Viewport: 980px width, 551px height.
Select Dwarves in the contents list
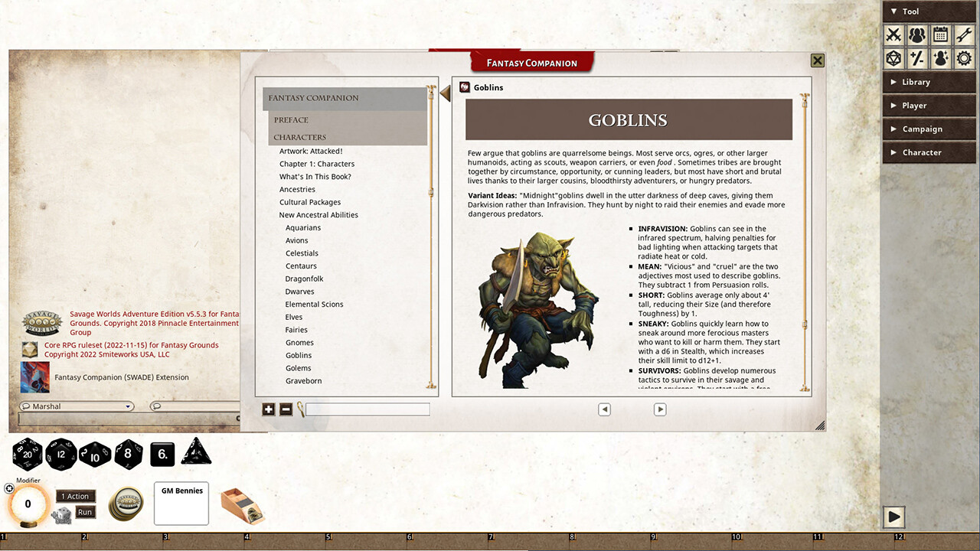[299, 292]
